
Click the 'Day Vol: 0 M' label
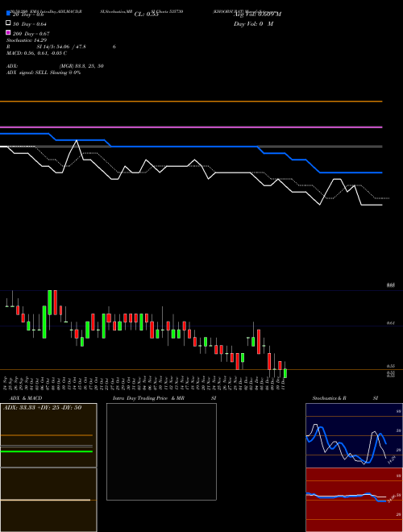(x=253, y=24)
